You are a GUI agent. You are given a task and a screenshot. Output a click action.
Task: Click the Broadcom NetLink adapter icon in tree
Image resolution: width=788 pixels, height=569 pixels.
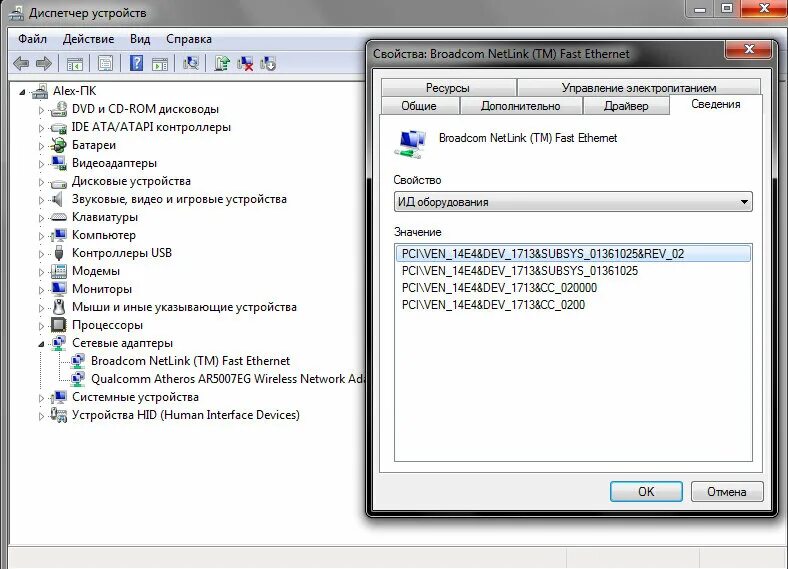(x=78, y=361)
